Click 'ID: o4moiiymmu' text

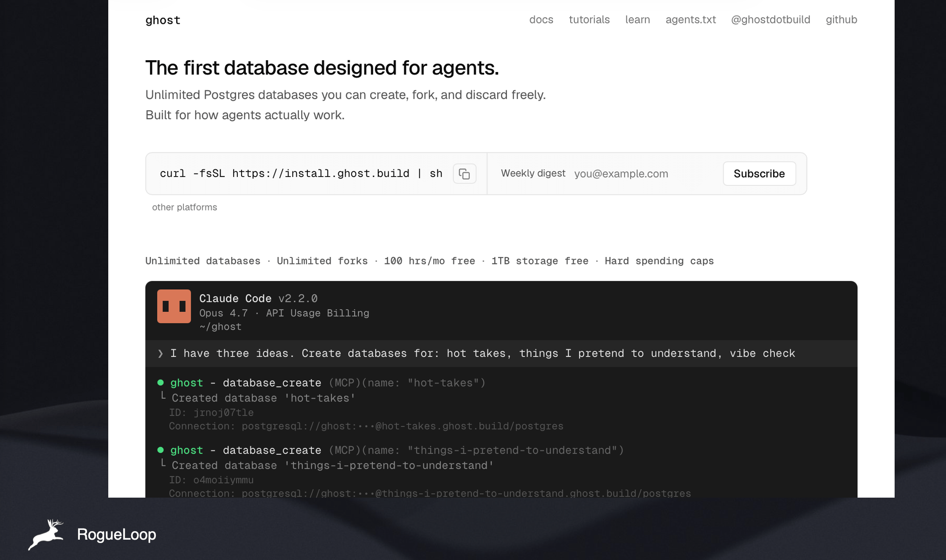tap(211, 480)
